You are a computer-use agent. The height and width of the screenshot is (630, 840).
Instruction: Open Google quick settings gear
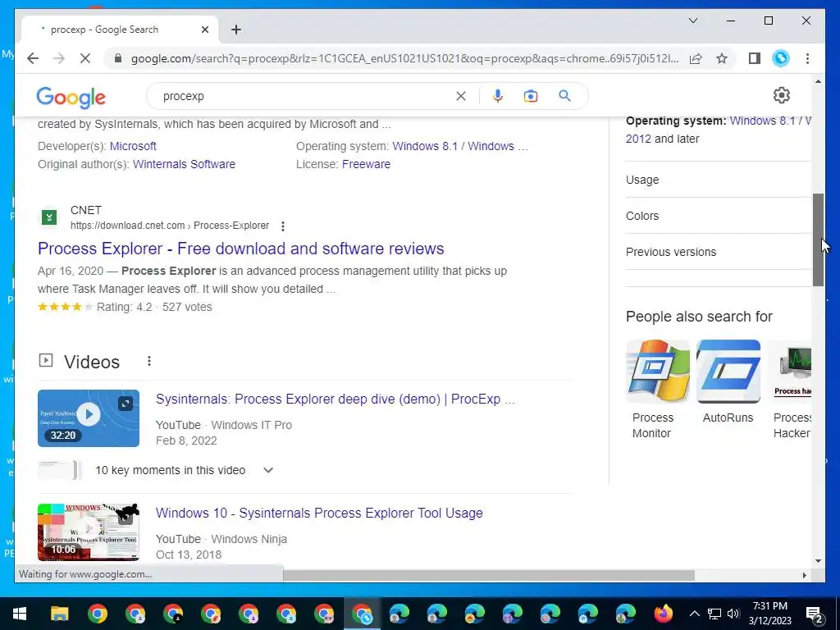pos(782,95)
